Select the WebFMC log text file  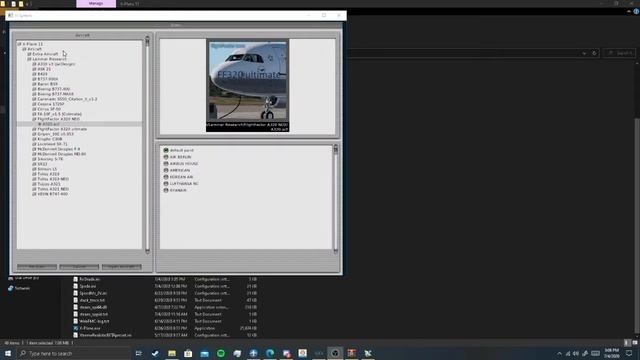[93, 321]
